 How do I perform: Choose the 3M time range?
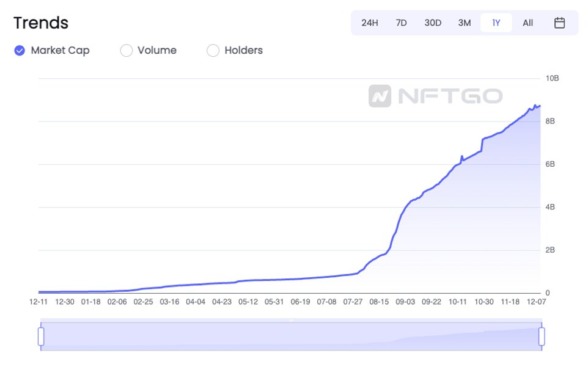(465, 23)
